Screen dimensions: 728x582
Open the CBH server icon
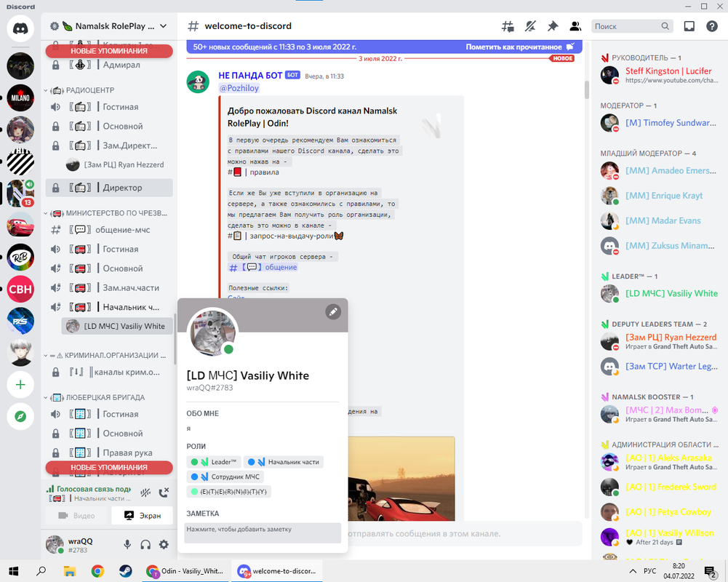[20, 289]
